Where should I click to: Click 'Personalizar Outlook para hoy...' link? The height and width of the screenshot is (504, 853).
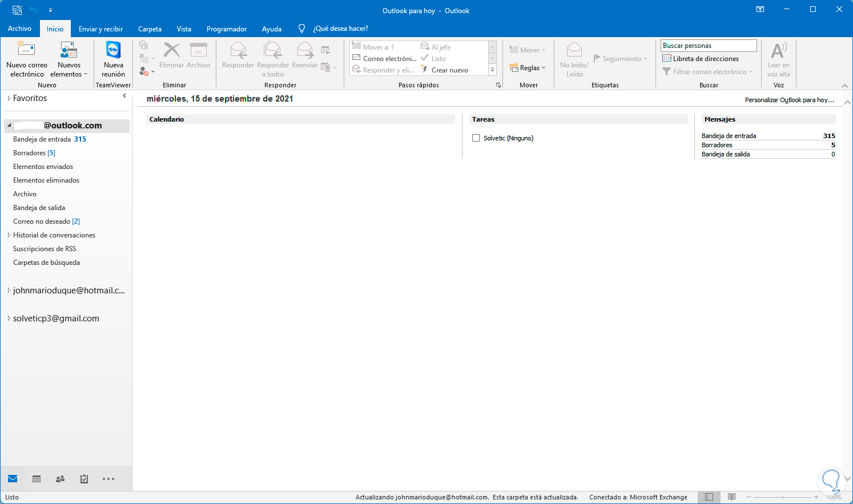pos(790,100)
